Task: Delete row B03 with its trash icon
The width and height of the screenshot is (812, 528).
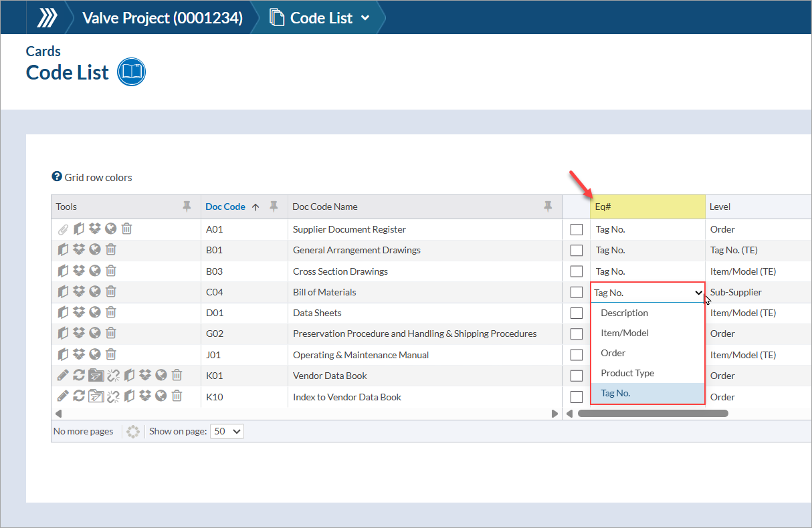Action: coord(111,271)
